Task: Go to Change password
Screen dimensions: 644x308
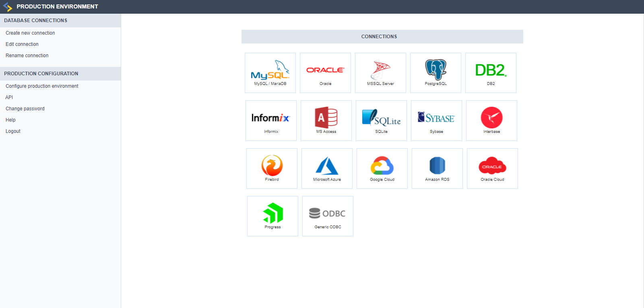Action: [25, 109]
